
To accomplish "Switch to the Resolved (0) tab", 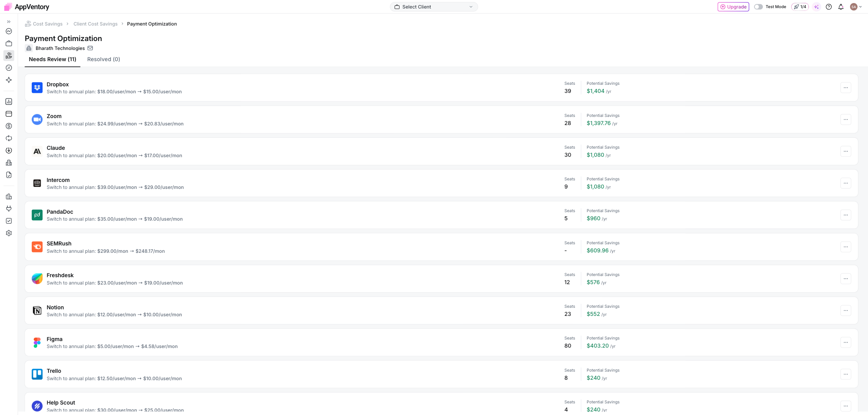I will coord(103,59).
